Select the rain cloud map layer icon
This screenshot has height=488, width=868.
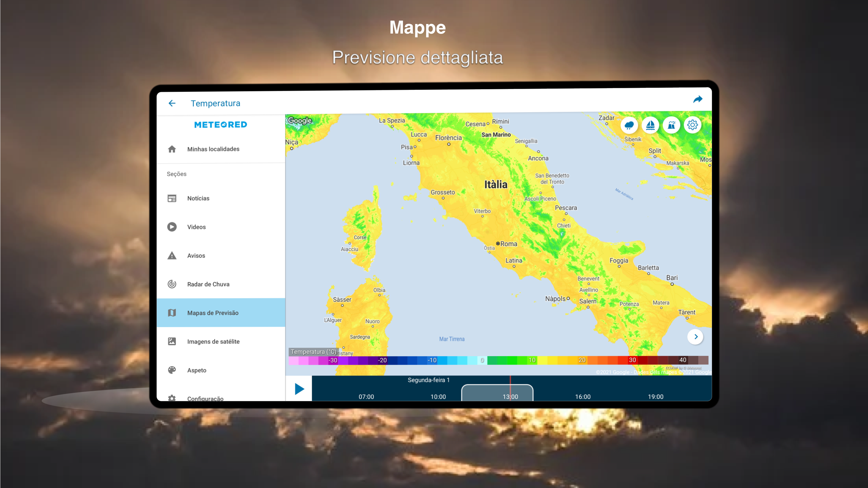point(629,125)
